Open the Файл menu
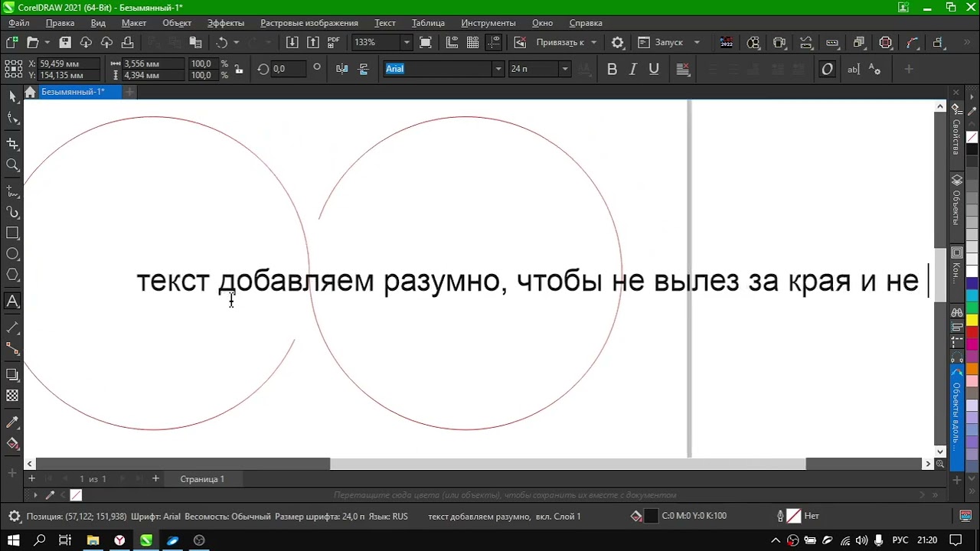Image resolution: width=980 pixels, height=551 pixels. 19,23
